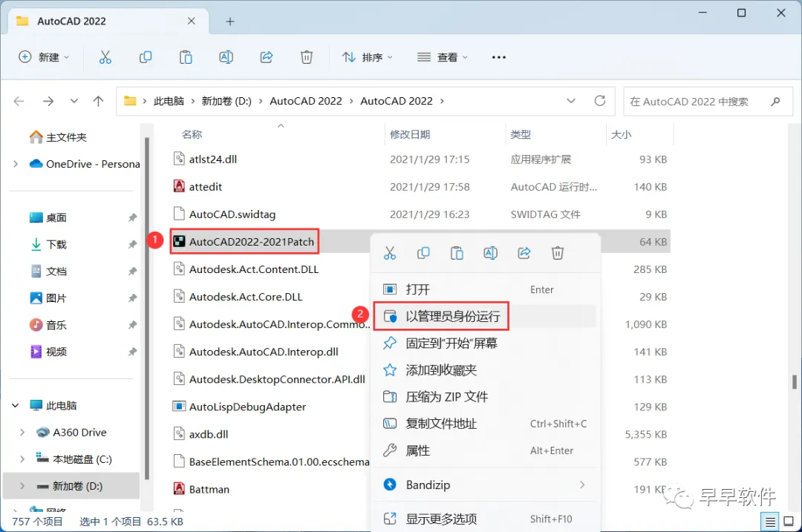Screen dimensions: 802x532
Task: Click the Cut icon in the context menu
Action: [390, 253]
